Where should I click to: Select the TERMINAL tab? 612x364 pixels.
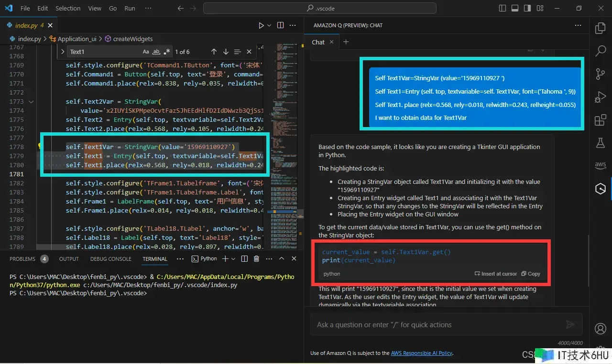tap(155, 259)
